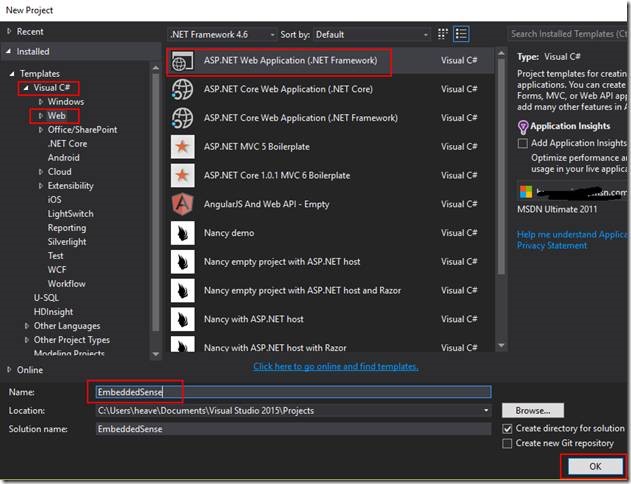Click the ASP.NET MVC 5 Boilerplate star icon
The image size is (631, 484).
183,147
